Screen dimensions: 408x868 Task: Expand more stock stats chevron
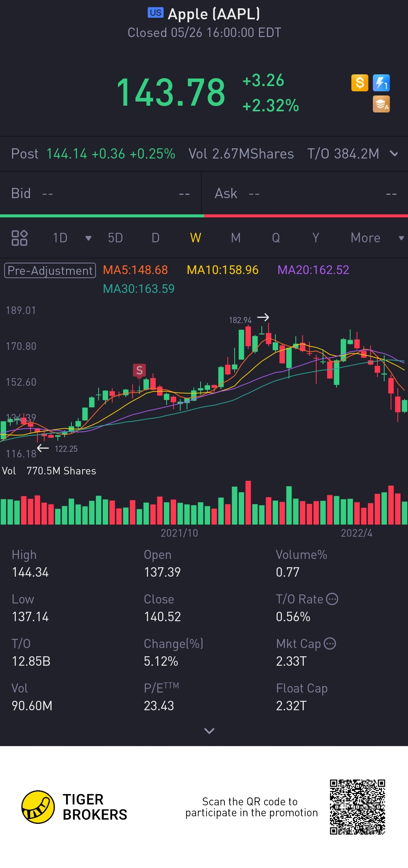pyautogui.click(x=209, y=731)
